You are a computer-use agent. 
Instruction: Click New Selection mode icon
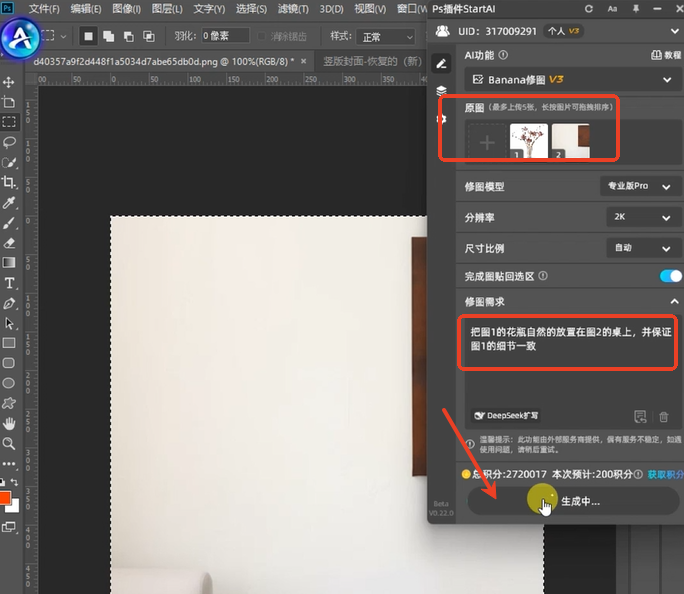89,36
